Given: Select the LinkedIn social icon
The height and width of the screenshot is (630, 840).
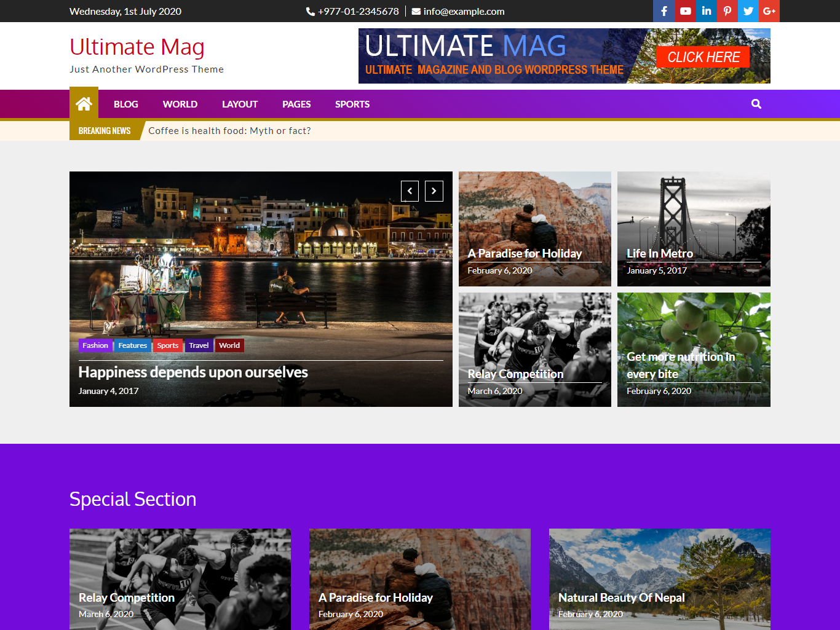Looking at the screenshot, I should tap(706, 11).
